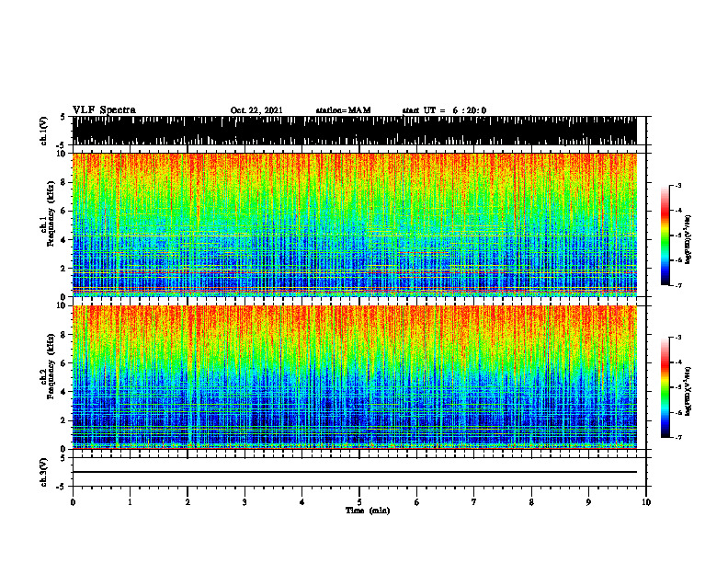Click the time axis tick label "5"

point(359,502)
